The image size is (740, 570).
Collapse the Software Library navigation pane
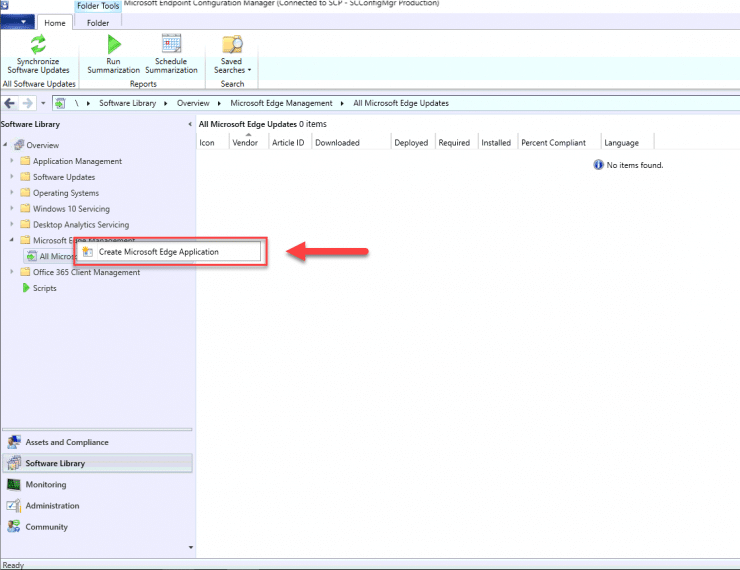coord(190,124)
